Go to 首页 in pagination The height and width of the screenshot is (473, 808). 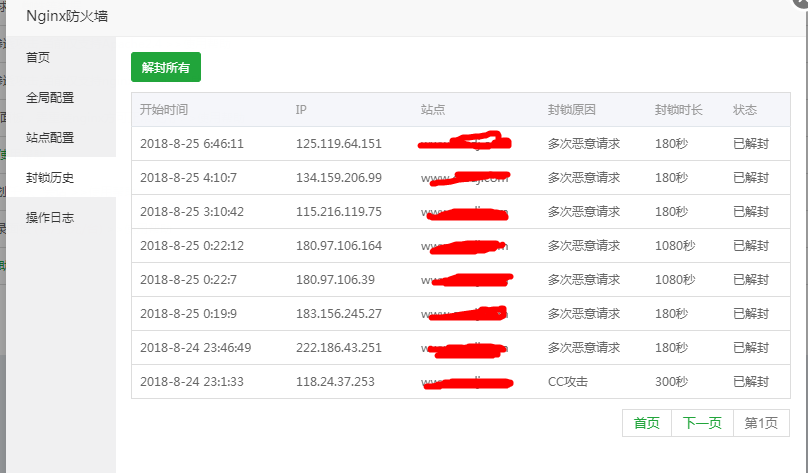[x=647, y=423]
